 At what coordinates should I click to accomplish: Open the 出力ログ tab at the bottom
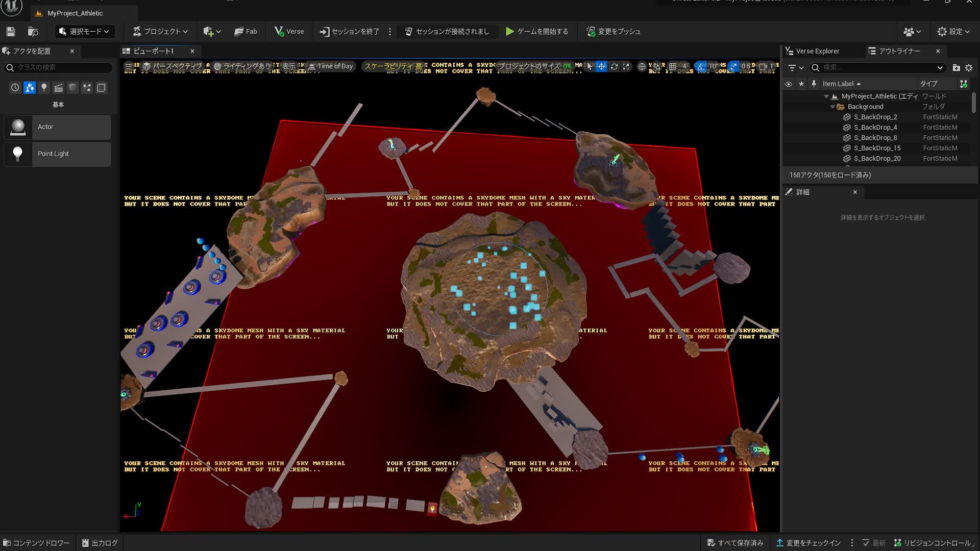(x=100, y=542)
